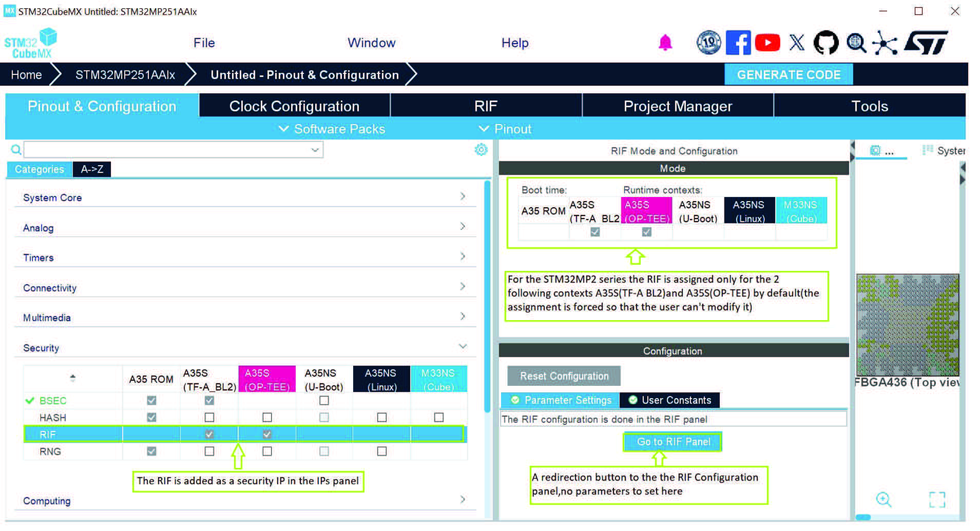The image size is (980, 531).
Task: Enable HASH for A35NS (Linux)
Action: tap(382, 417)
